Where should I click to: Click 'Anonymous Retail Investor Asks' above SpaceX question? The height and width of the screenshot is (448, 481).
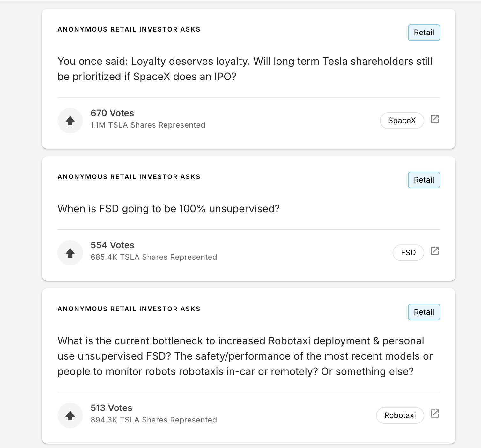129,29
